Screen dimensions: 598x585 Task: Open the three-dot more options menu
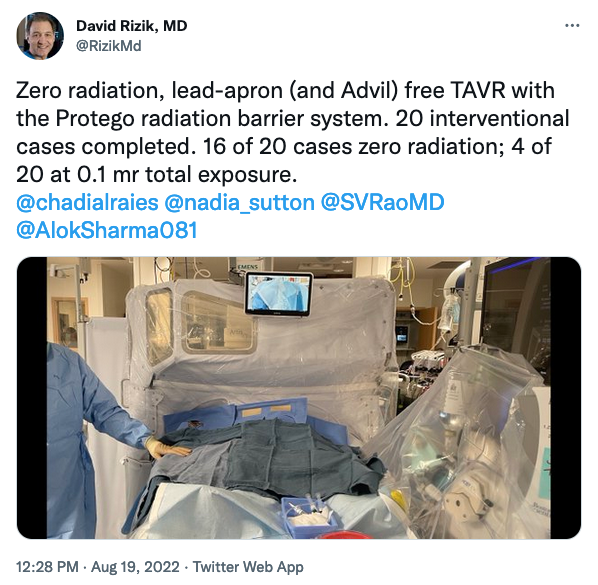tap(572, 26)
